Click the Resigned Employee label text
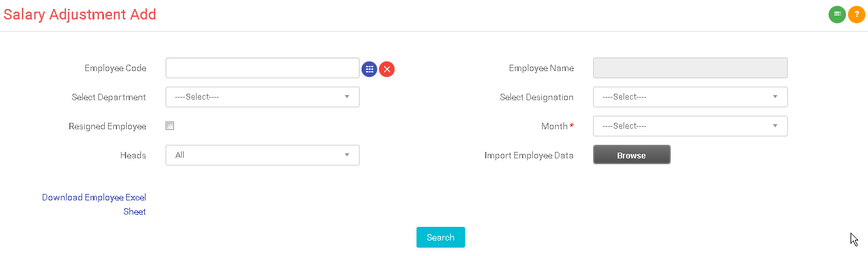This screenshot has height=256, width=868. (x=107, y=127)
